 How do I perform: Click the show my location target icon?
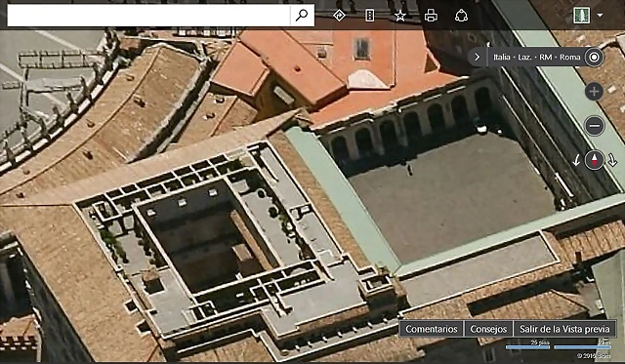(x=594, y=57)
